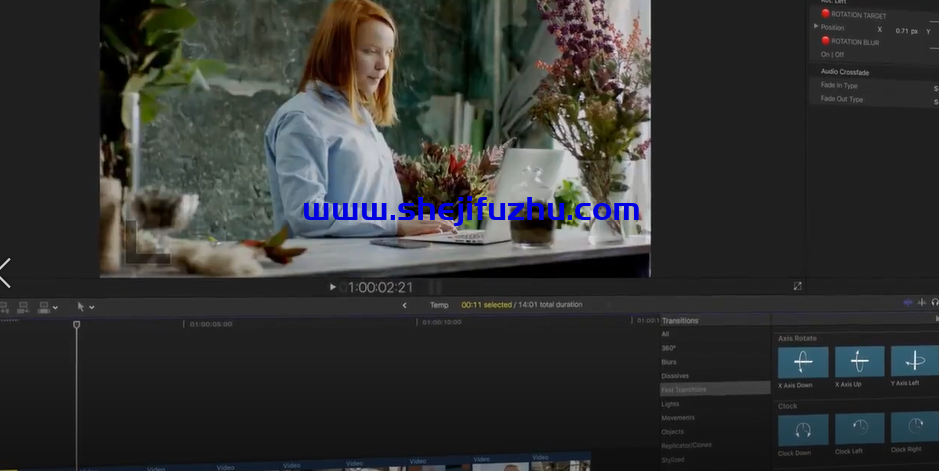Select the Clock Down transition thumbnail
Image resolution: width=939 pixels, height=471 pixels.
[803, 430]
